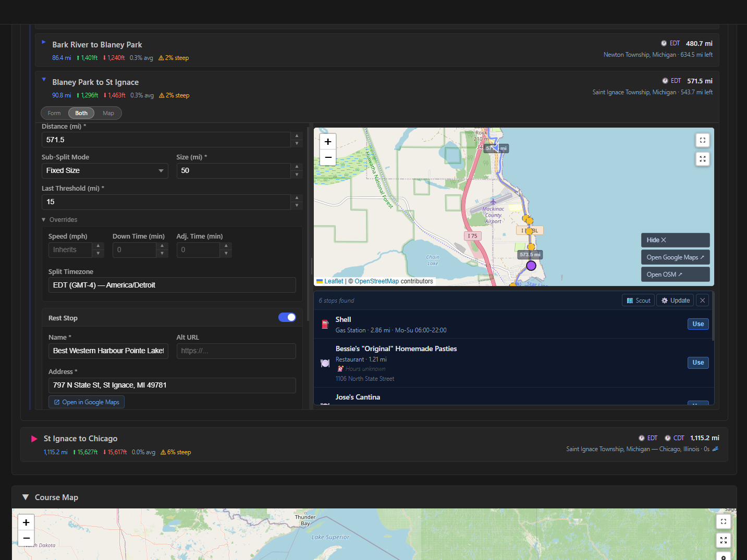Open fullscreen view of the Course Map
747x560 pixels.
tap(724, 521)
